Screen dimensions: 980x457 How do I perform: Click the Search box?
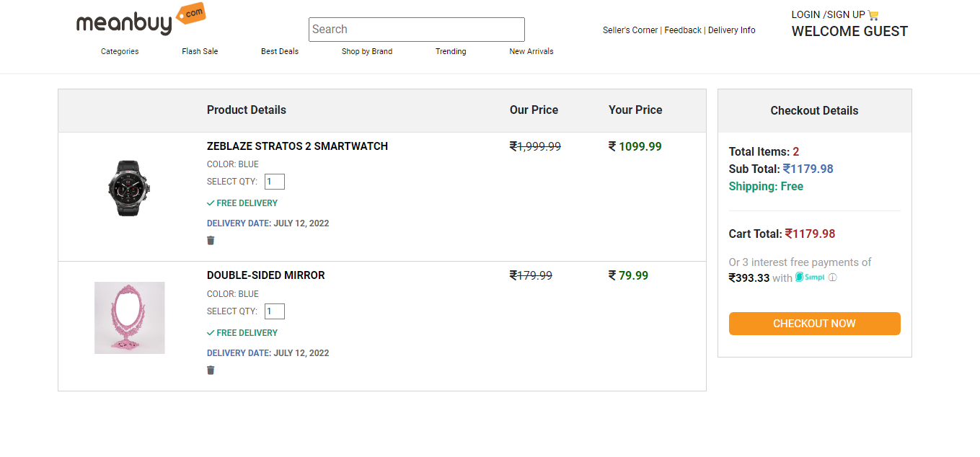pos(417,30)
